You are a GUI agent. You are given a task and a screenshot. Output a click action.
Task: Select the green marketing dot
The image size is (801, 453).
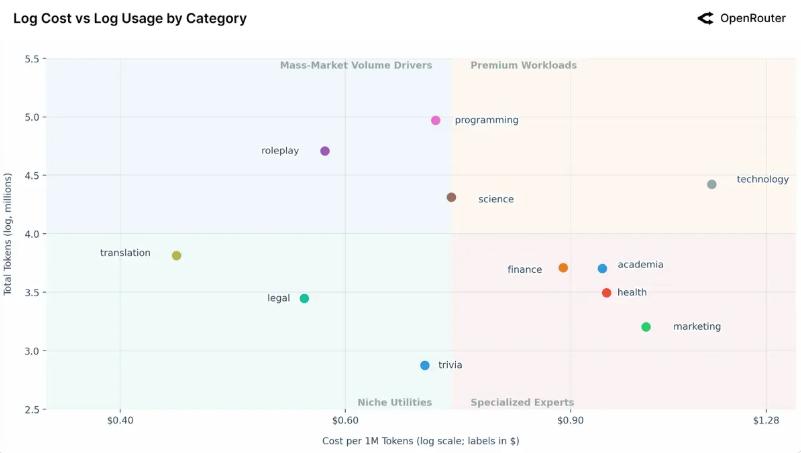click(x=646, y=327)
